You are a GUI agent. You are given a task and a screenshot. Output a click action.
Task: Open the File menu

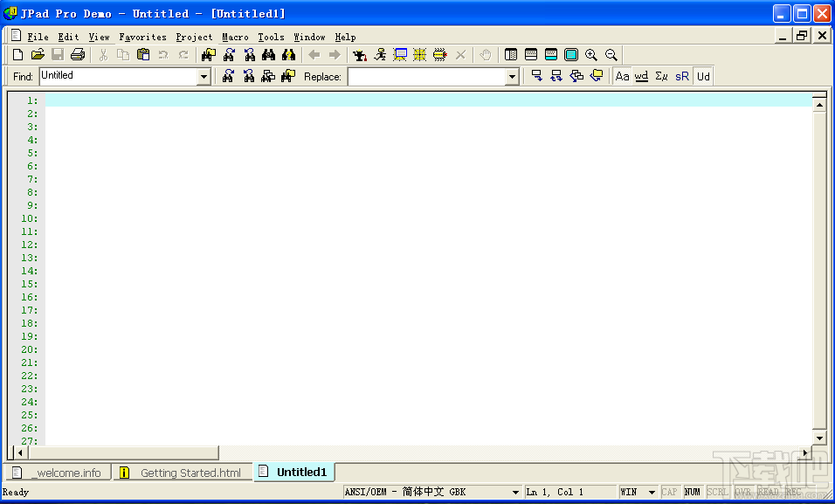click(x=38, y=37)
